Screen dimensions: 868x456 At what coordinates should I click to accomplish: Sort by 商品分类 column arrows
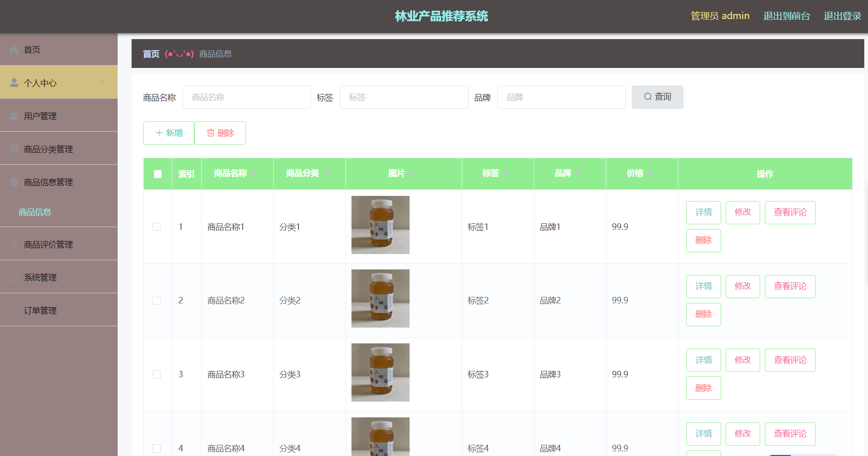click(x=326, y=173)
